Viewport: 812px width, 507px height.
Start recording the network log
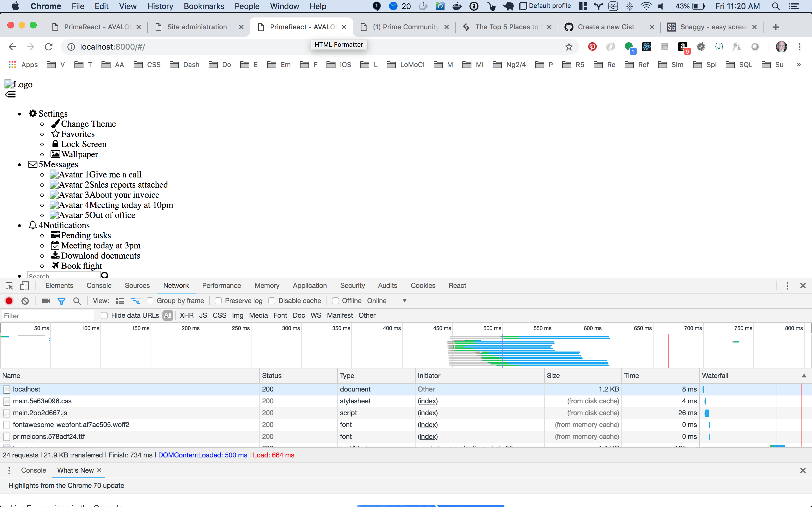(x=9, y=301)
